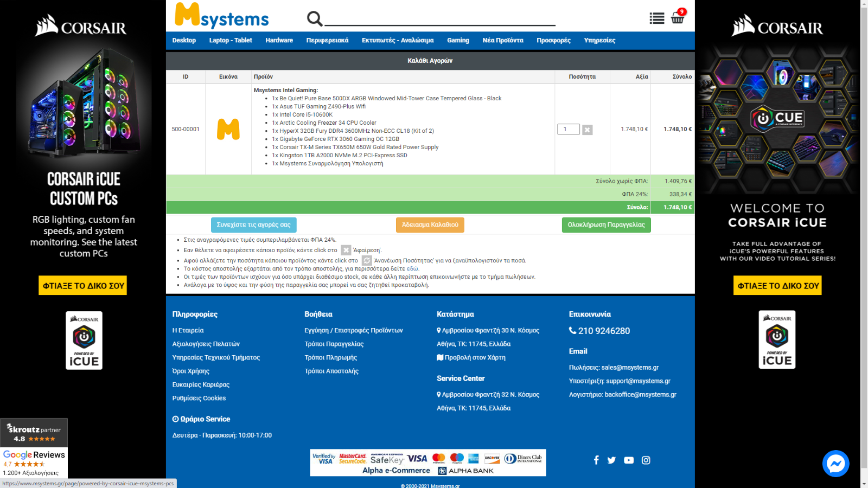Click the quantity input box

[x=569, y=129]
